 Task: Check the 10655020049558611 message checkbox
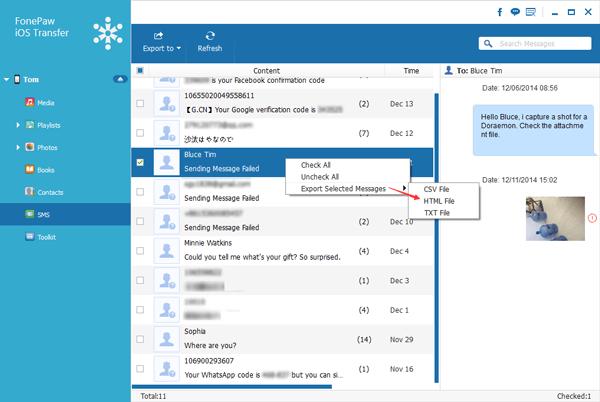pos(140,103)
